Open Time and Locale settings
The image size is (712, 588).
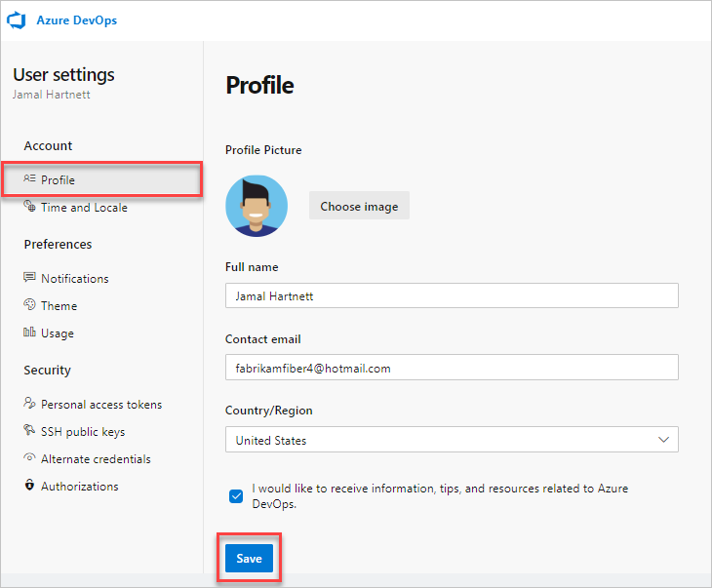point(84,207)
